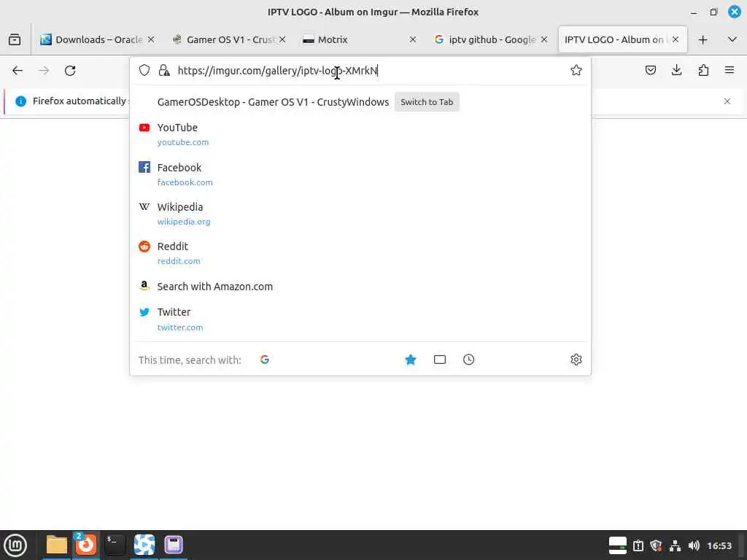Open Linux Mint start menu
This screenshot has height=560, width=747.
click(15, 545)
